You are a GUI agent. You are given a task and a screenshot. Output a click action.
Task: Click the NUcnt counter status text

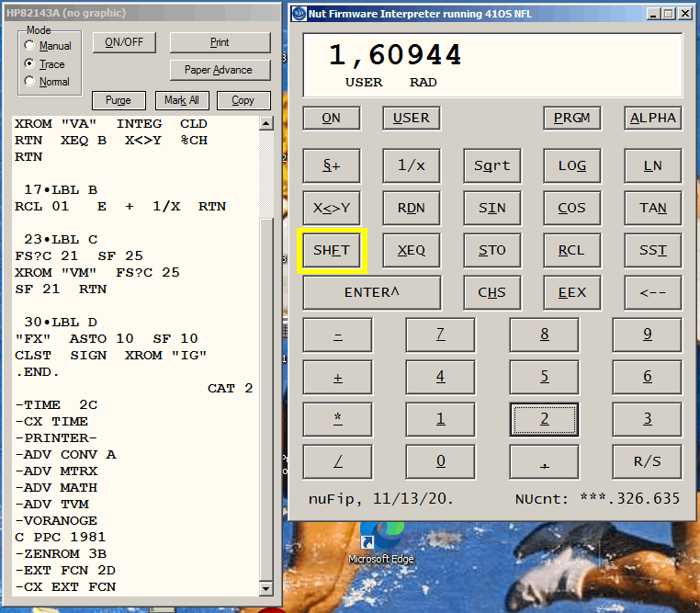click(597, 499)
